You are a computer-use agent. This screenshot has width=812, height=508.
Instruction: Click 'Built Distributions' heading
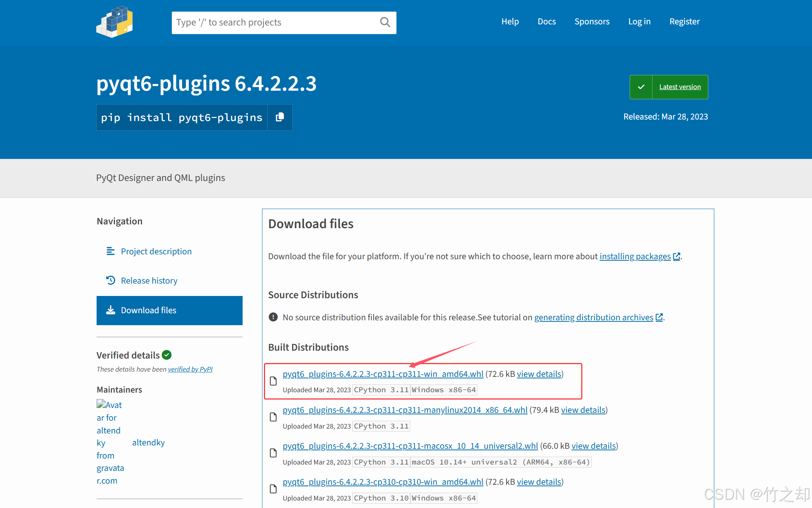point(308,347)
